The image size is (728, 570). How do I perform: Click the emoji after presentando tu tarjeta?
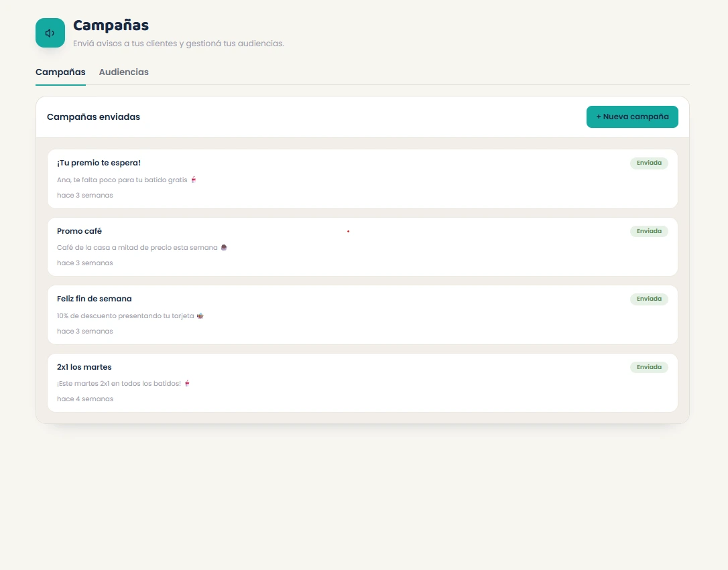coord(200,316)
